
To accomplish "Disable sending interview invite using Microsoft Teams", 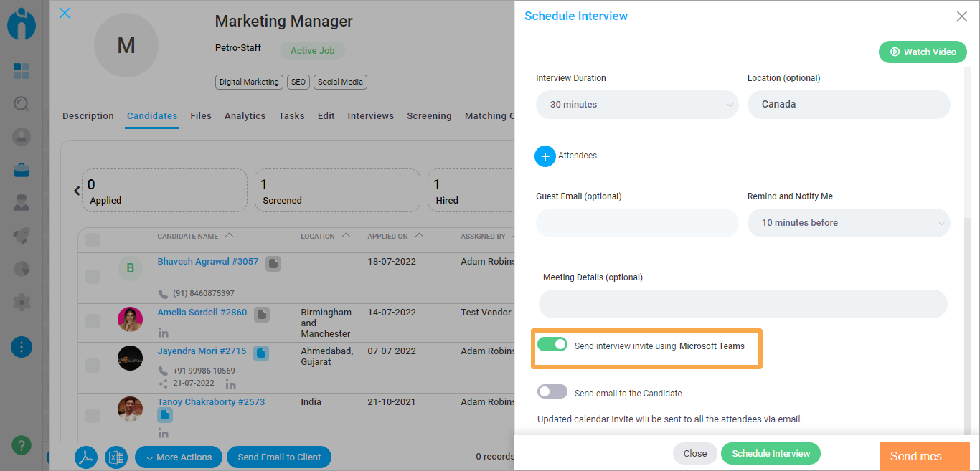I will tap(552, 344).
